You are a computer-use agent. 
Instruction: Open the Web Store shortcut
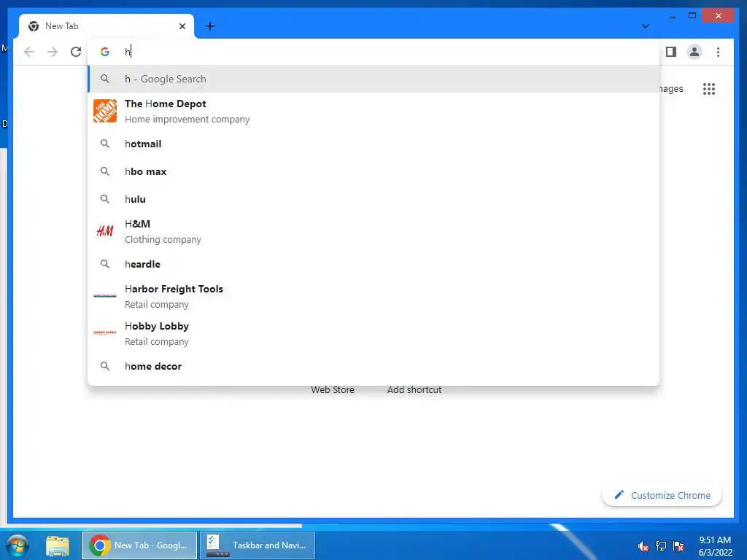(333, 389)
